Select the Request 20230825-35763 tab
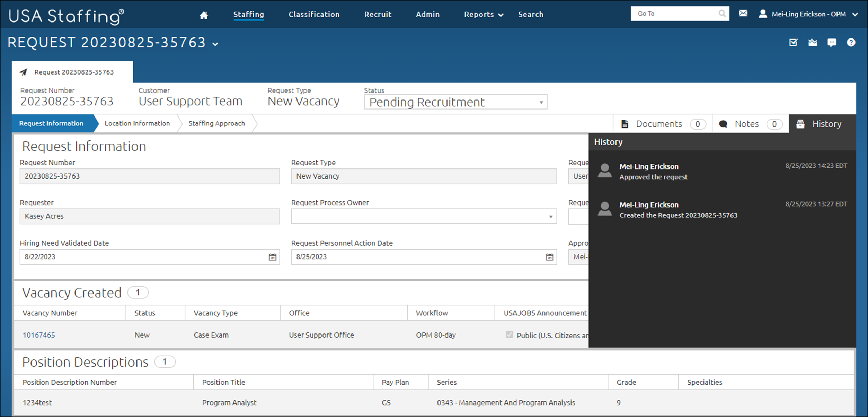Image resolution: width=868 pixels, height=417 pixels. (x=72, y=72)
